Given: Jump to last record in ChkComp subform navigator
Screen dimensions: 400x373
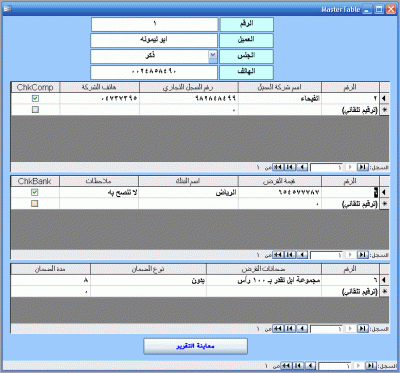Looking at the screenshot, I should [290, 167].
